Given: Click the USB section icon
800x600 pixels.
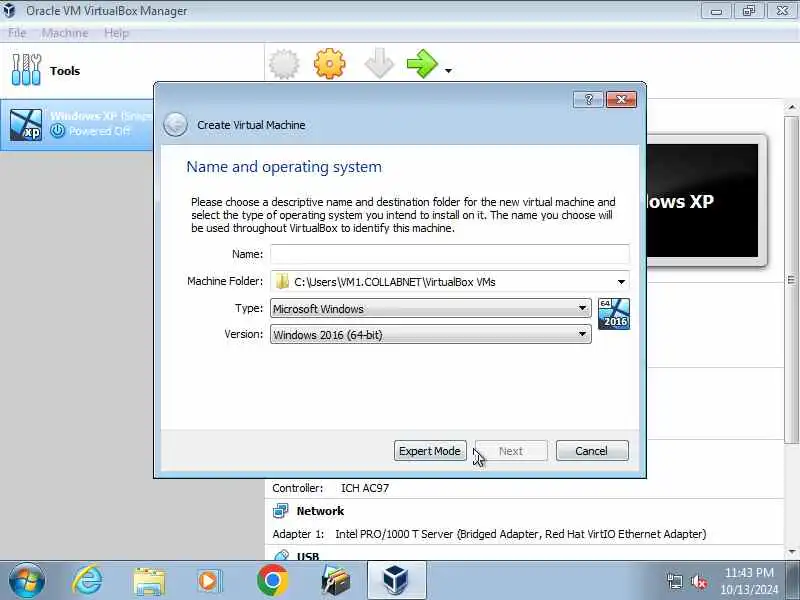Looking at the screenshot, I should point(281,556).
